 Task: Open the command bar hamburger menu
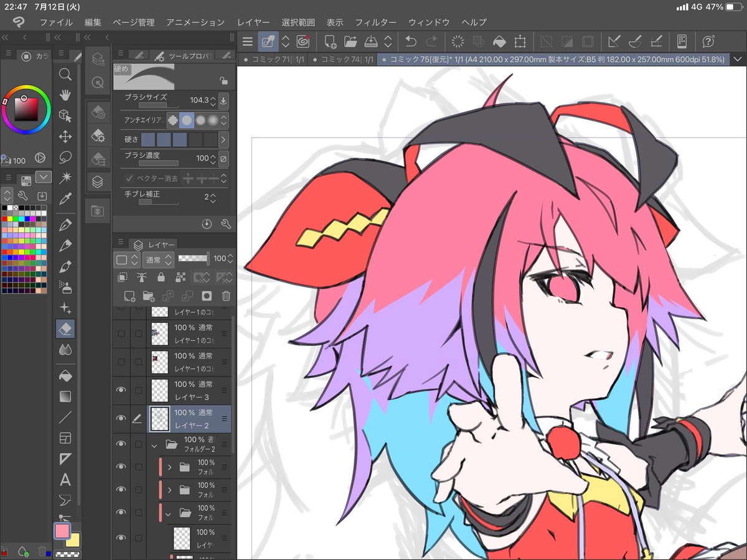pyautogui.click(x=247, y=42)
